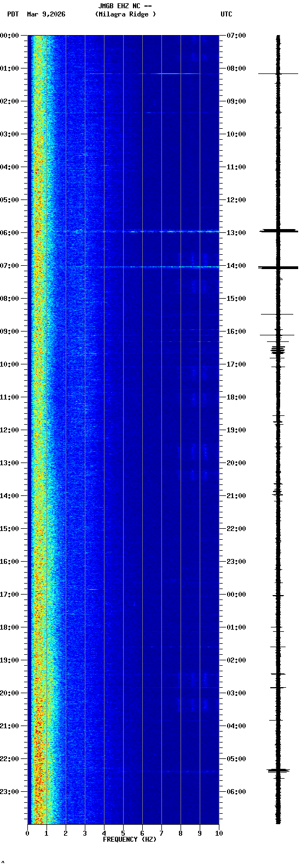Click frequency axis tick label '0'
Viewport: 302px width, 868px height.
click(x=27, y=833)
